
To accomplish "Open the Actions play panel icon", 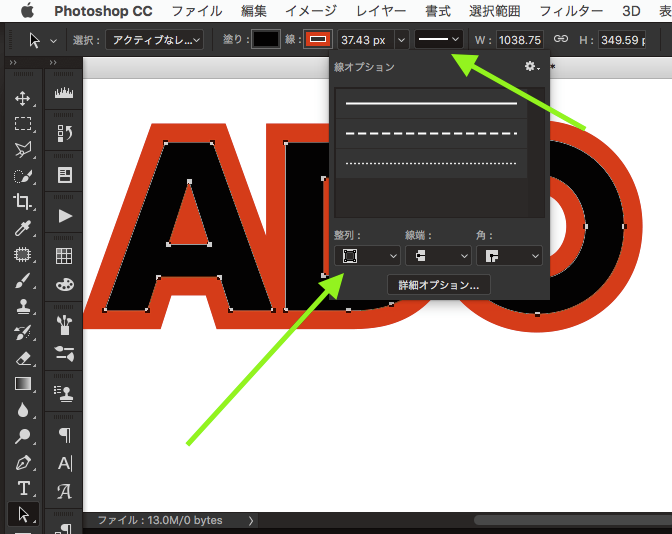I will pos(64,216).
